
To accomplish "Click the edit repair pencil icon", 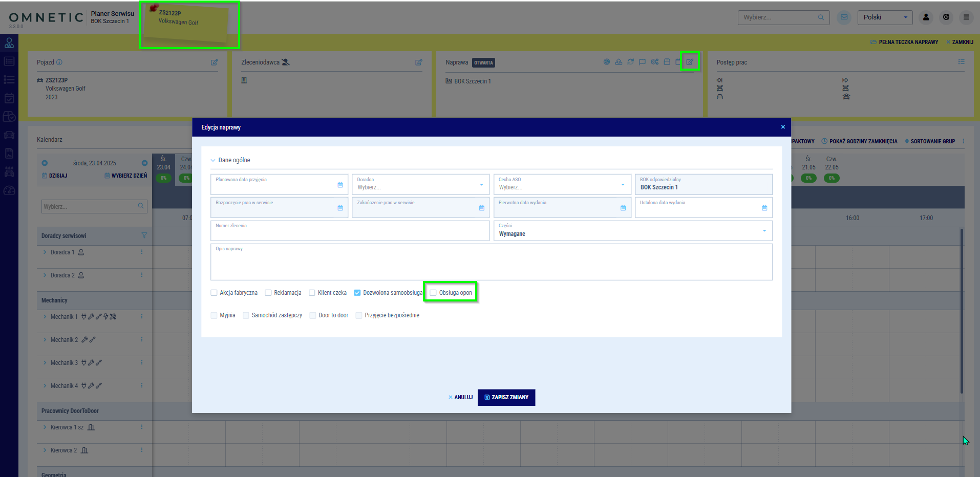I will [690, 62].
